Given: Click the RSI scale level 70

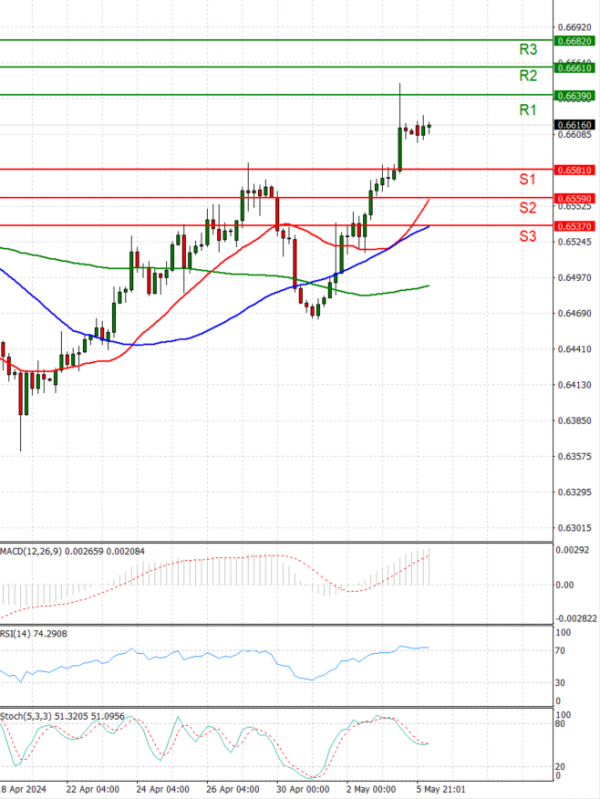Looking at the screenshot, I should [560, 651].
